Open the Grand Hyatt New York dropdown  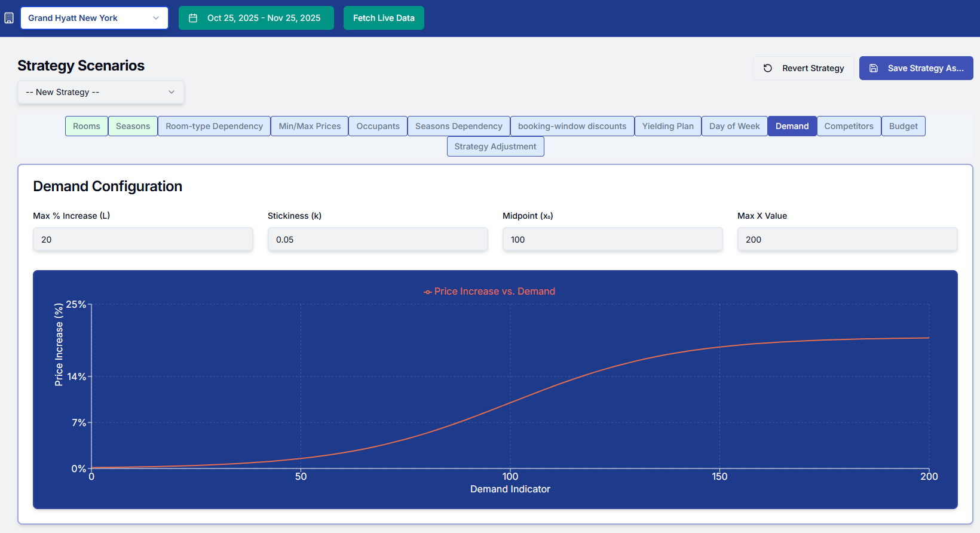point(94,18)
